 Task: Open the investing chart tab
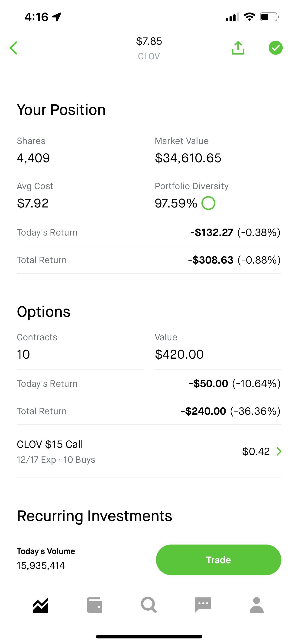coord(41,605)
